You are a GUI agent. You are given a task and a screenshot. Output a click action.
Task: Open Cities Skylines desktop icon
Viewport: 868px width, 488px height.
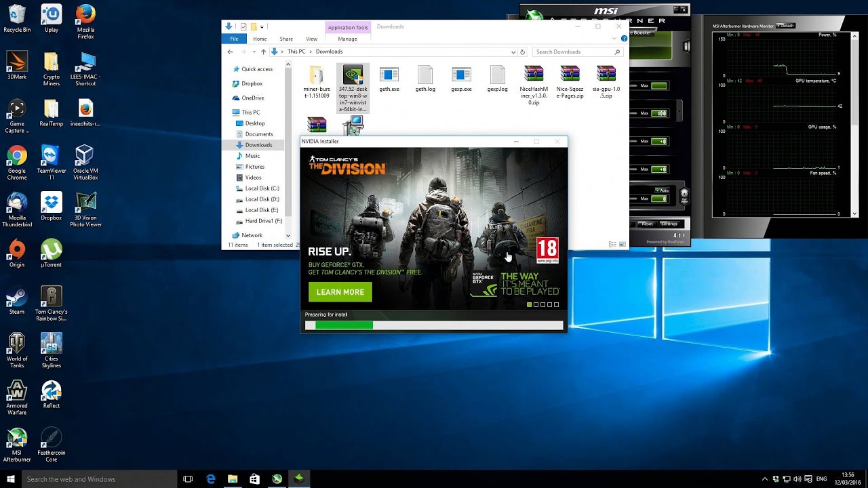52,350
